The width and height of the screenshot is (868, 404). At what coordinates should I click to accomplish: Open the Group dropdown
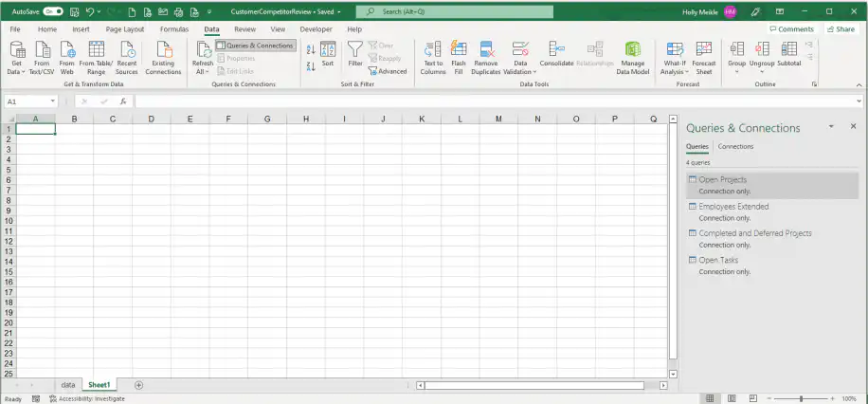point(737,58)
